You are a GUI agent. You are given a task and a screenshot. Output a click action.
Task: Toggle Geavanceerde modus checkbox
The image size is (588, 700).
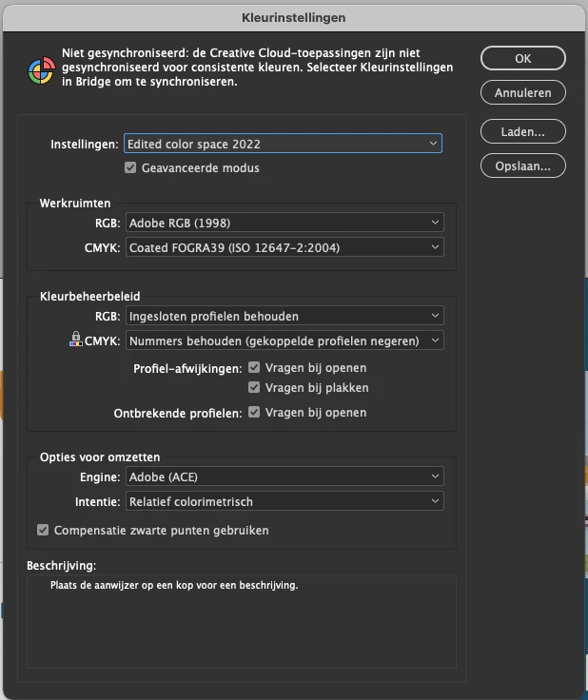130,167
